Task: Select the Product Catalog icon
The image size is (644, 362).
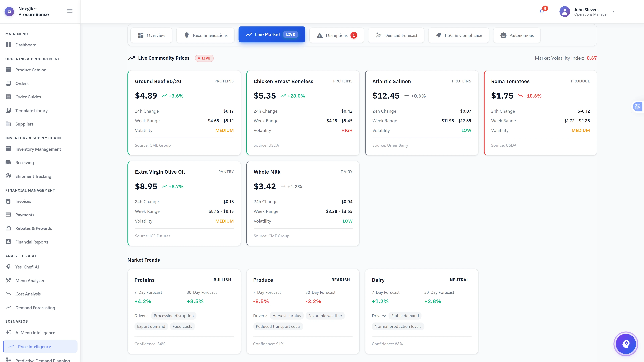Action: pyautogui.click(x=9, y=70)
